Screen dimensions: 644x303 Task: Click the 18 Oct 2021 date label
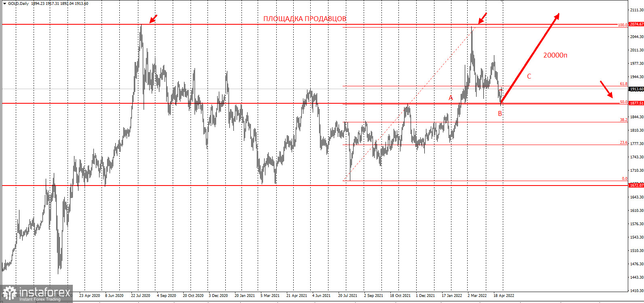pyautogui.click(x=400, y=296)
